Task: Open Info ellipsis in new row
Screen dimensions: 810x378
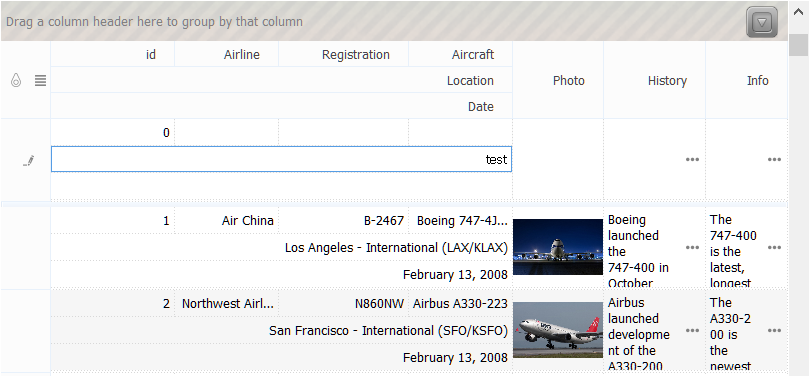Action: pos(774,160)
